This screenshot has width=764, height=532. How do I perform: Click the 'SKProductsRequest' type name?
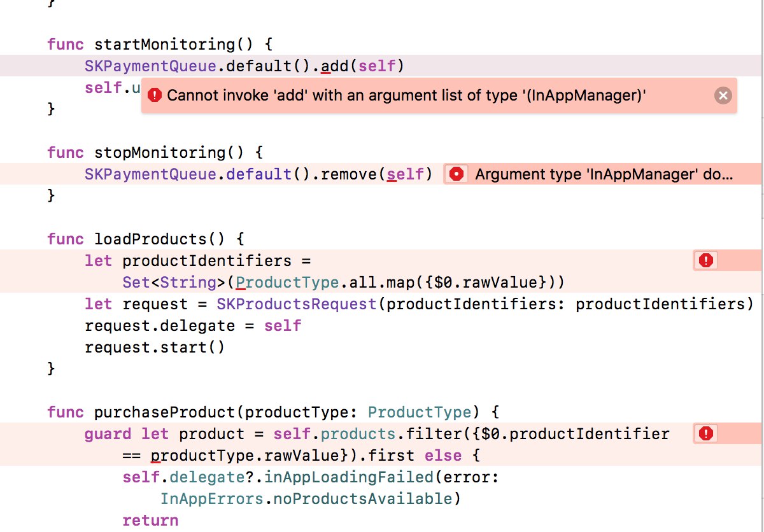[x=297, y=304]
